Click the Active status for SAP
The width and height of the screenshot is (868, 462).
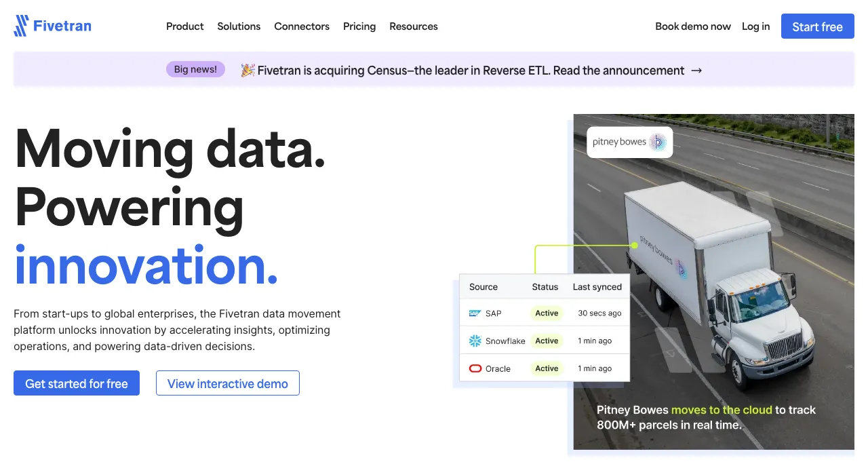pyautogui.click(x=547, y=313)
